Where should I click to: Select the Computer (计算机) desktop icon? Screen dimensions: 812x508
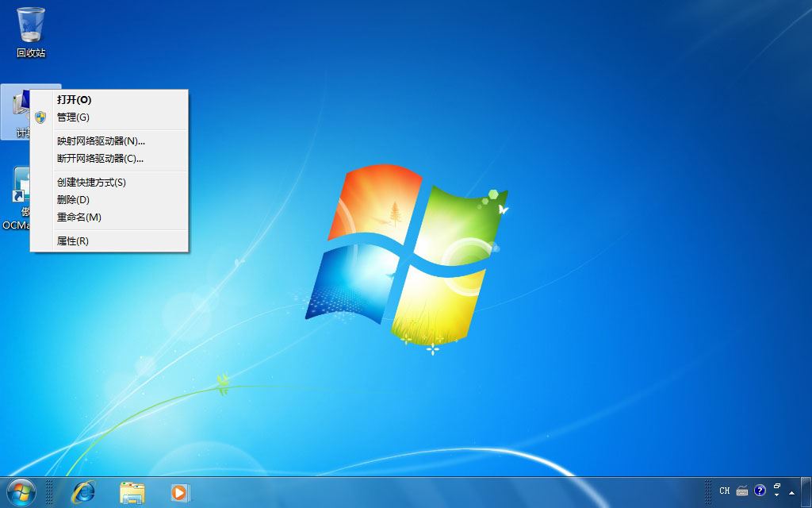pos(16,112)
